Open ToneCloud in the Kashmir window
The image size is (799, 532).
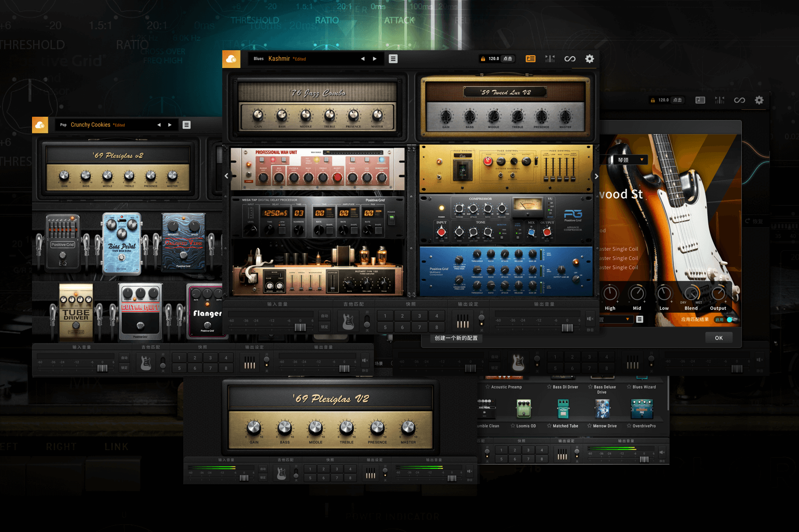click(231, 59)
